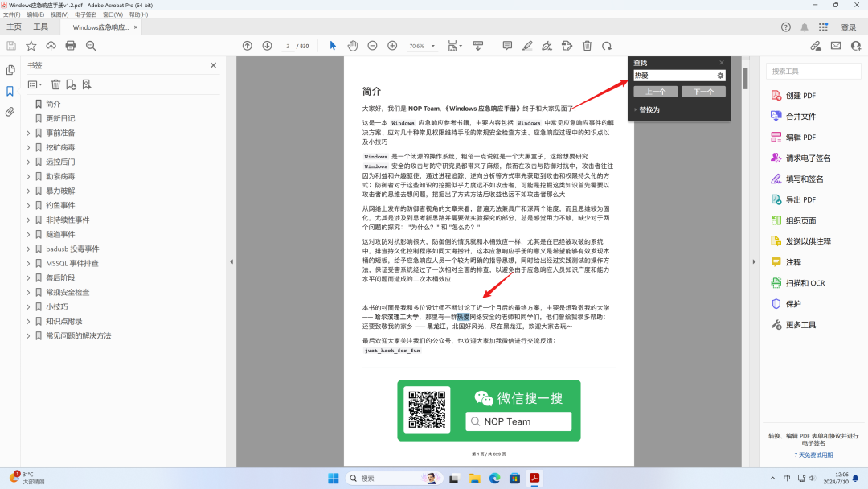Viewport: 868px width, 489px height.
Task: Click the zoom in plus icon
Action: pyautogui.click(x=392, y=46)
